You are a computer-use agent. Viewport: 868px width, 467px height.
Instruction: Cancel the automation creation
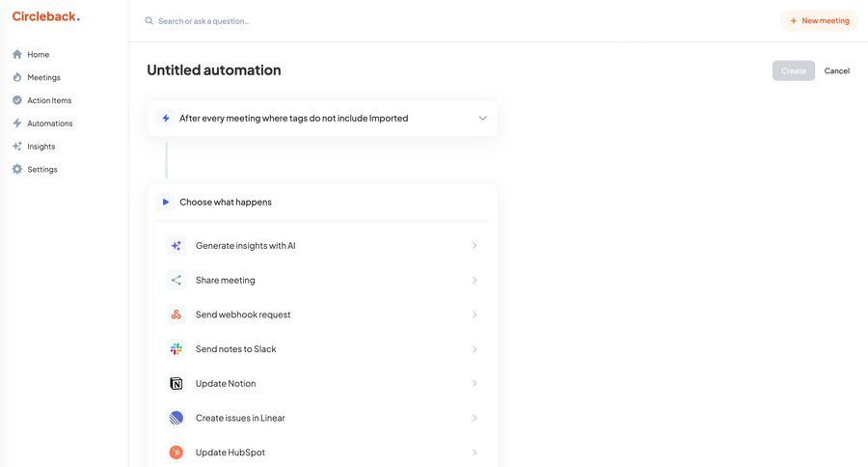click(836, 70)
